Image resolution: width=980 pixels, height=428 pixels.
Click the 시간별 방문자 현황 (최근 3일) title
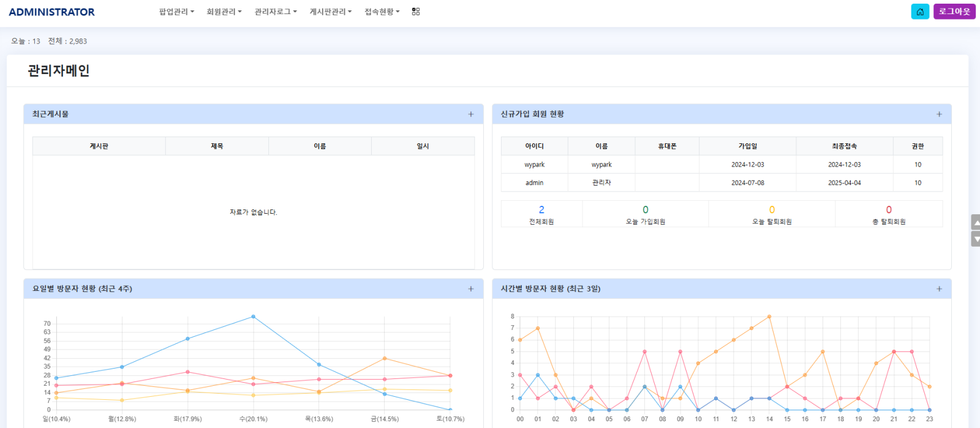click(x=551, y=289)
